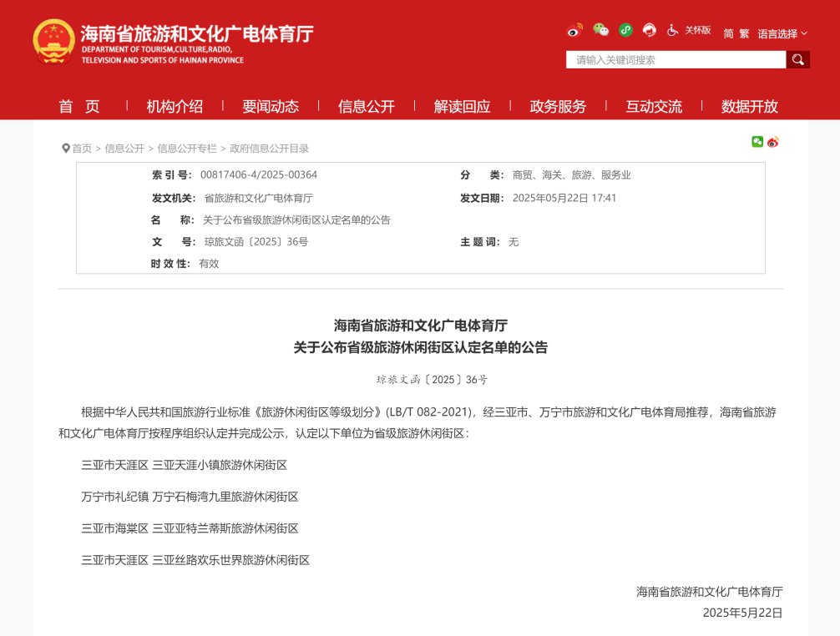Switch to Traditional Chinese (繁)
This screenshot has height=636, width=840.
[x=744, y=34]
